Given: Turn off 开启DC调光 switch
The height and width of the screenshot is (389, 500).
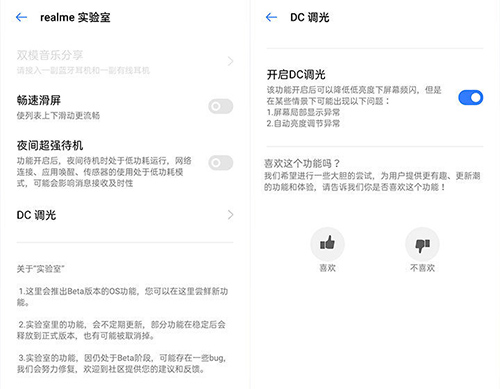Looking at the screenshot, I should 471,98.
